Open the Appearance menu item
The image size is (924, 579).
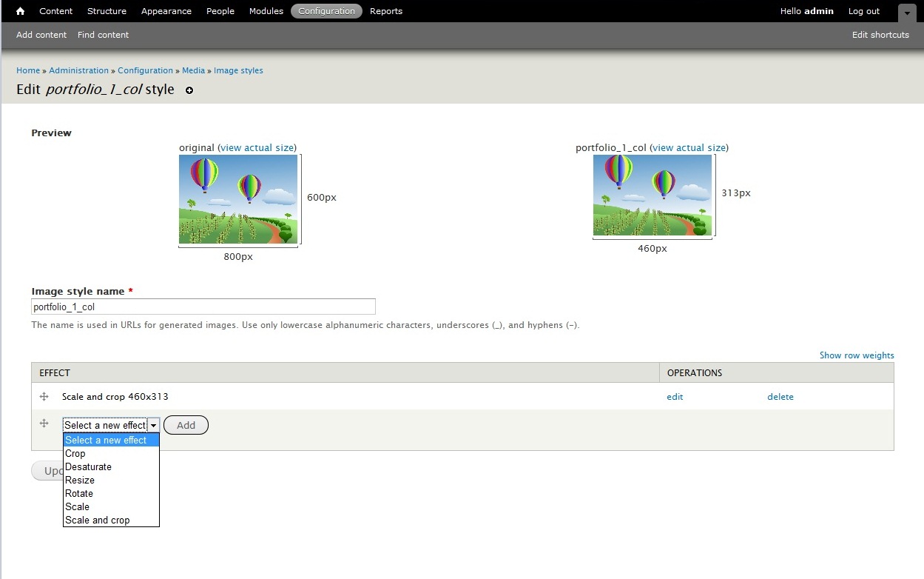click(x=166, y=11)
